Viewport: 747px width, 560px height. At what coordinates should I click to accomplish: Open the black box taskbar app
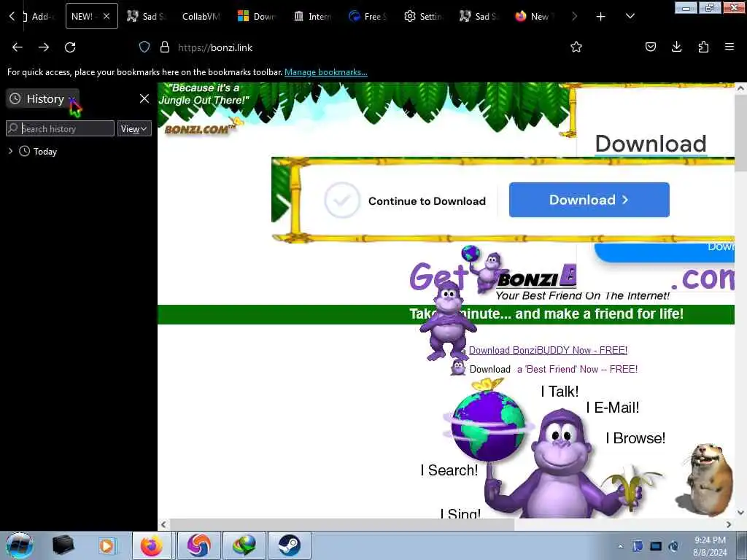click(63, 545)
